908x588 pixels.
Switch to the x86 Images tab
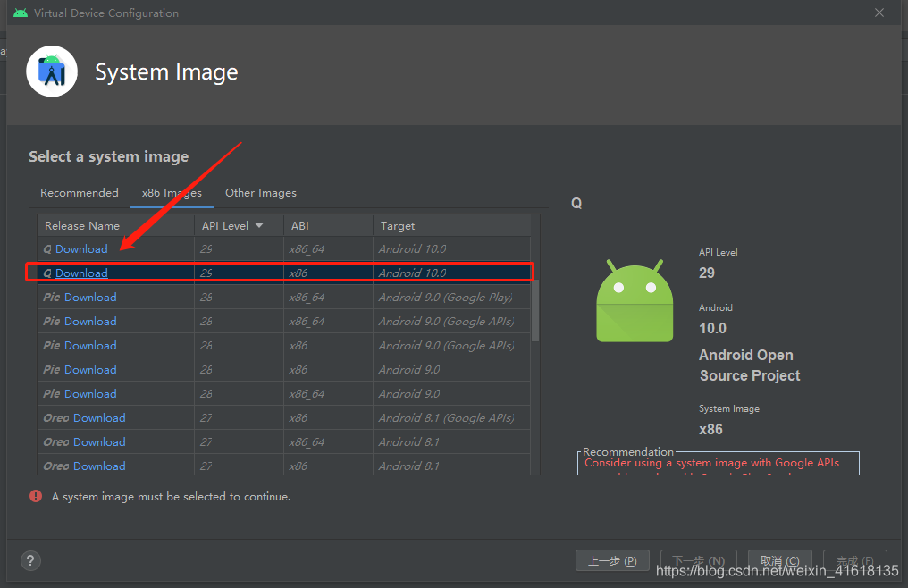coord(172,193)
